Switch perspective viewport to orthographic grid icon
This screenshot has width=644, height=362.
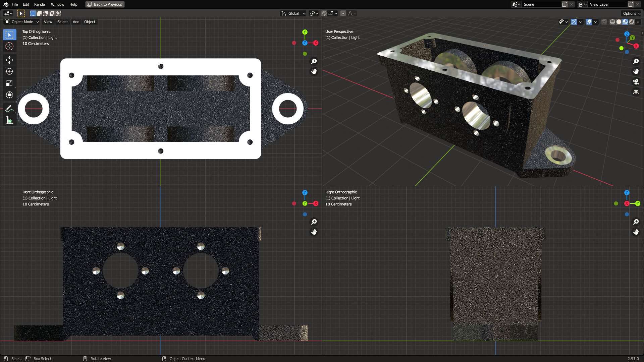point(636,92)
